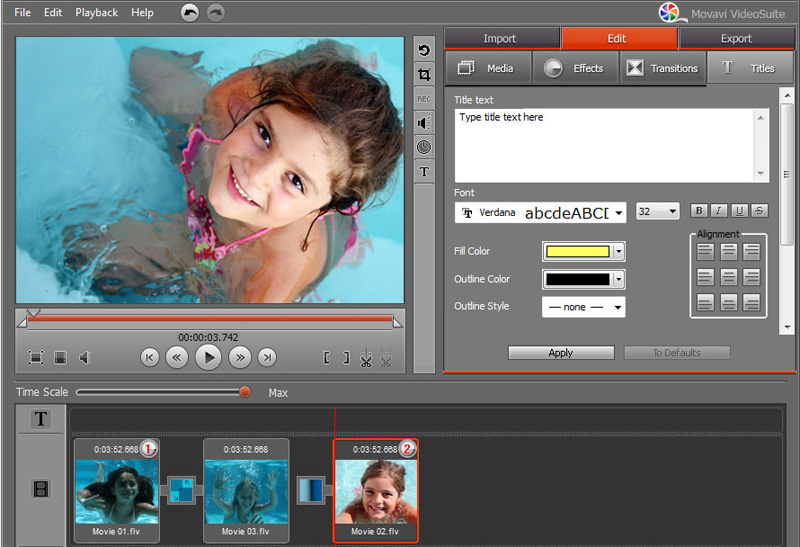
Task: Open the Media sub-tab
Action: tap(489, 68)
